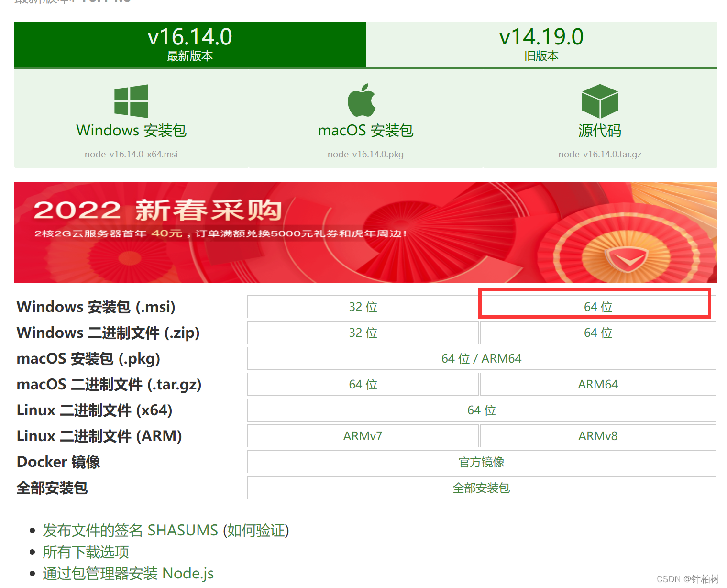Open 通过包管理器安装 Node.js link

[128, 573]
